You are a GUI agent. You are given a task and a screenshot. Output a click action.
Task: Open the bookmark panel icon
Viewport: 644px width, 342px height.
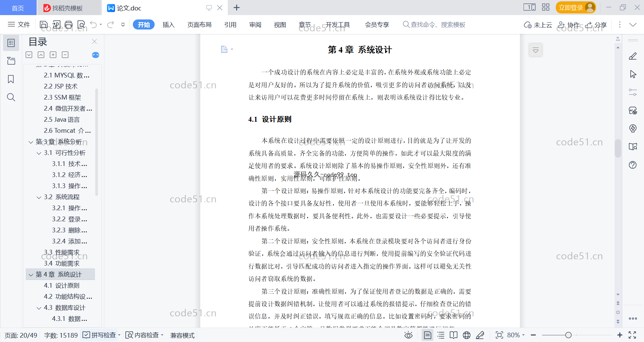pos(11,79)
